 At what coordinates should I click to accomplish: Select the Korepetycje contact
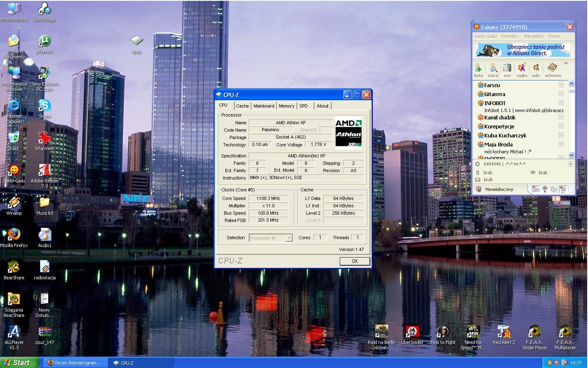tap(499, 126)
